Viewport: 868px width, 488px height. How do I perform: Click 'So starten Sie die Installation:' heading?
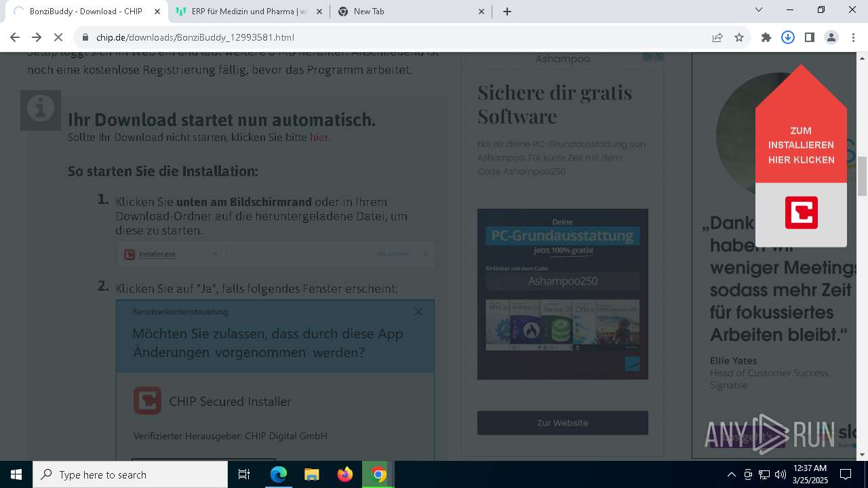coord(163,171)
